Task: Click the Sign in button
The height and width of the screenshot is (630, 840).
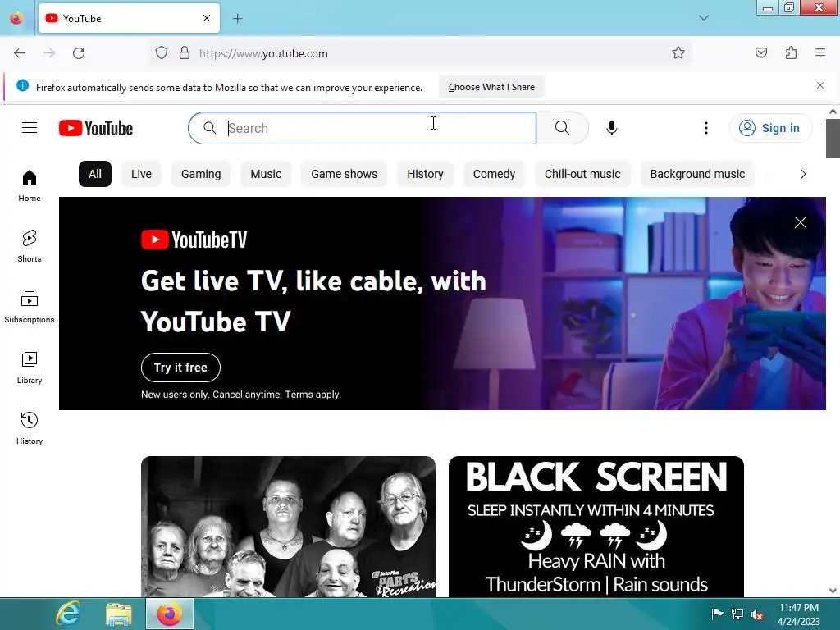Action: 769,128
